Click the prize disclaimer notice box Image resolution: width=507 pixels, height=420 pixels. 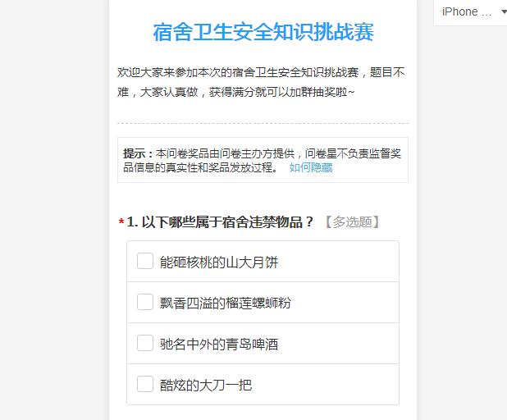click(263, 160)
